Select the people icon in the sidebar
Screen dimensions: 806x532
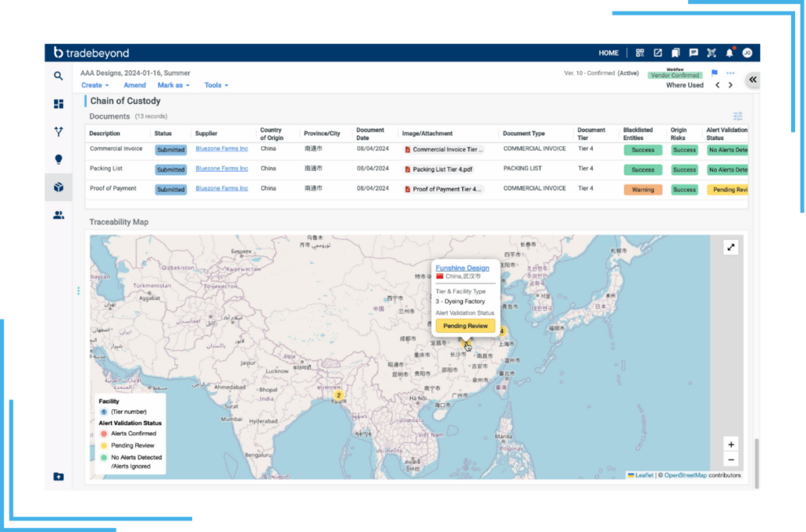click(58, 215)
